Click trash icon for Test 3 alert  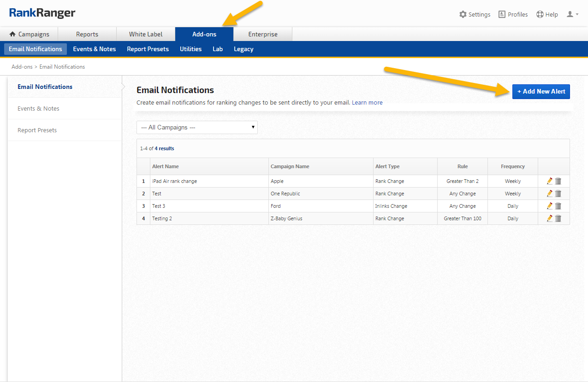(558, 206)
